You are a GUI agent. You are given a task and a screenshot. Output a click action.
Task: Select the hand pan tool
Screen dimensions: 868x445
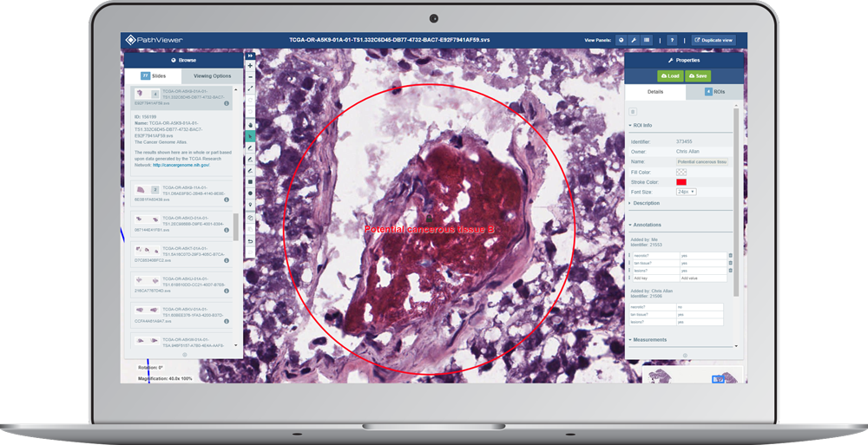pos(250,126)
